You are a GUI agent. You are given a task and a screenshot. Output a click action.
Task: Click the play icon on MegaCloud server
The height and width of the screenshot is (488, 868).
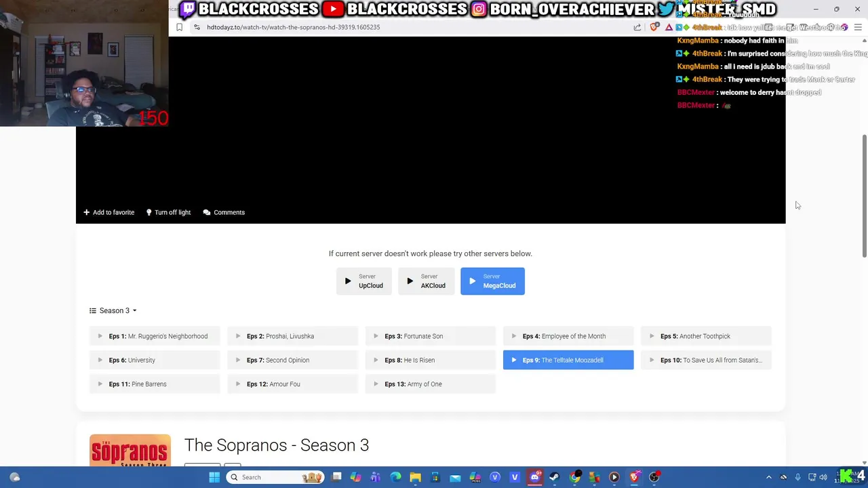473,281
